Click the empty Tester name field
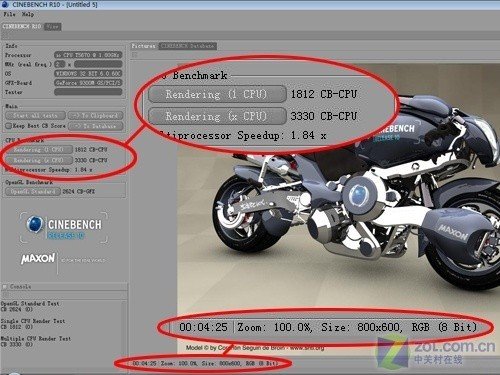This screenshot has height=375, width=500. coord(88,92)
